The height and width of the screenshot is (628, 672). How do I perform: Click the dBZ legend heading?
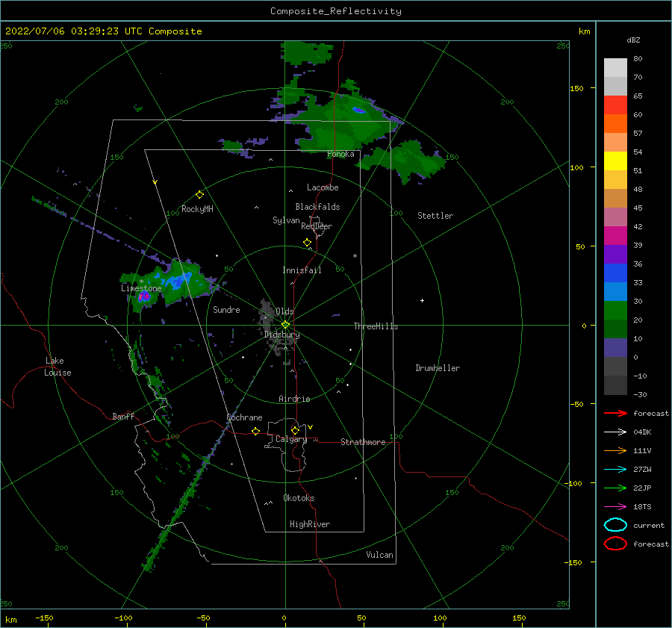coord(633,40)
